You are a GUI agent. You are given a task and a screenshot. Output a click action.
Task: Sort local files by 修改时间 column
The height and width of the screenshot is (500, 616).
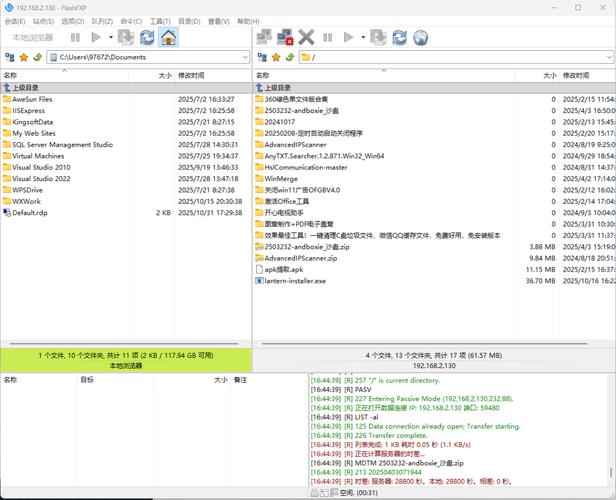[191, 75]
